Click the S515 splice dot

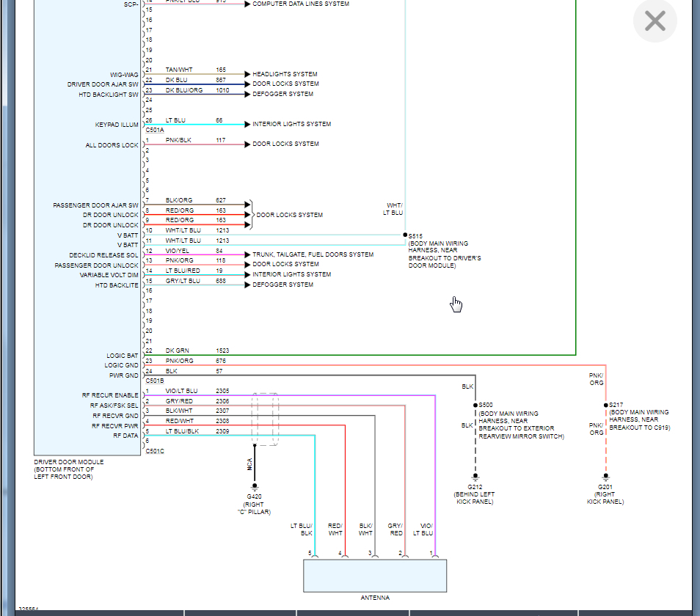coord(405,235)
